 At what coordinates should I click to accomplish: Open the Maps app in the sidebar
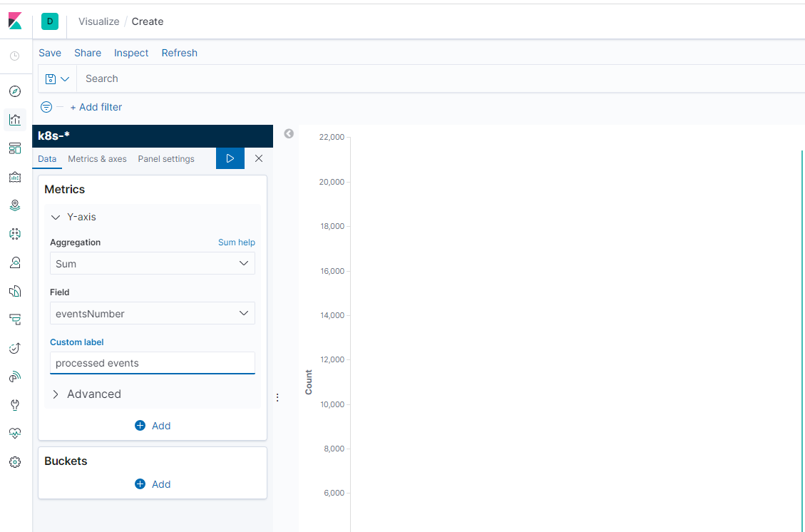[x=15, y=205]
